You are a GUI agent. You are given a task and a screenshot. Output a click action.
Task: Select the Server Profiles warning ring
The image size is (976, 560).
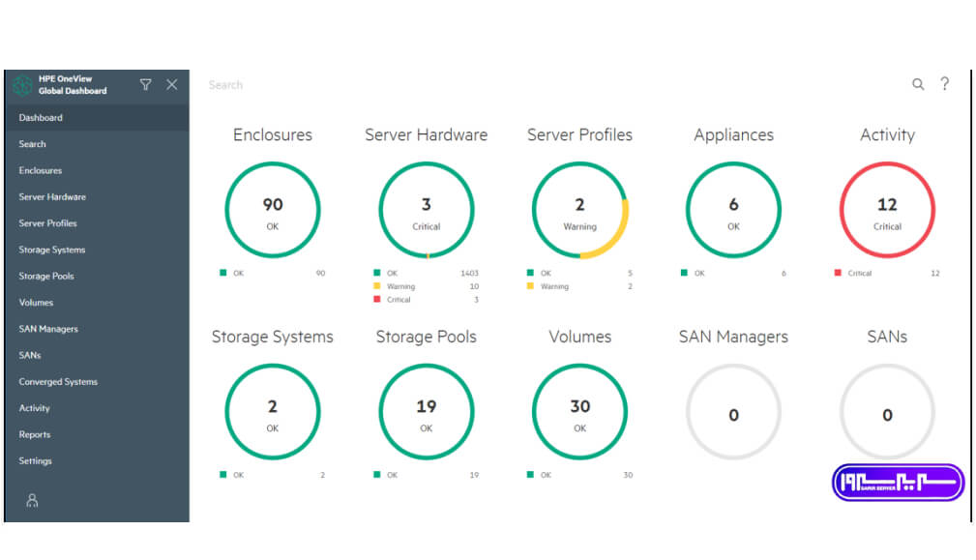click(579, 210)
